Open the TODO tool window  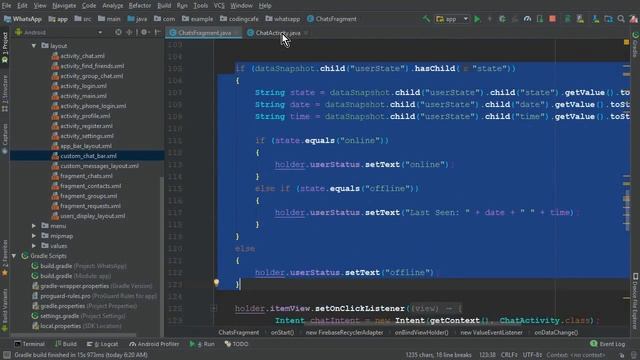(236, 344)
